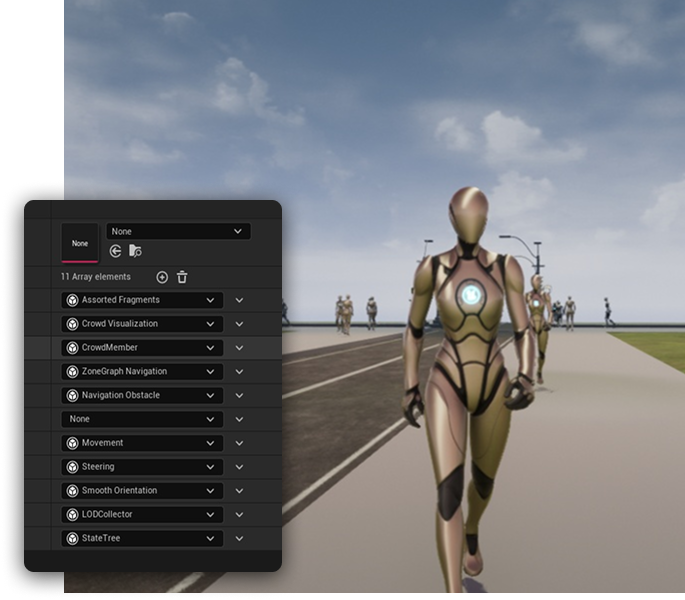
Task: Remove all array elements with trash icon
Action: (x=182, y=277)
